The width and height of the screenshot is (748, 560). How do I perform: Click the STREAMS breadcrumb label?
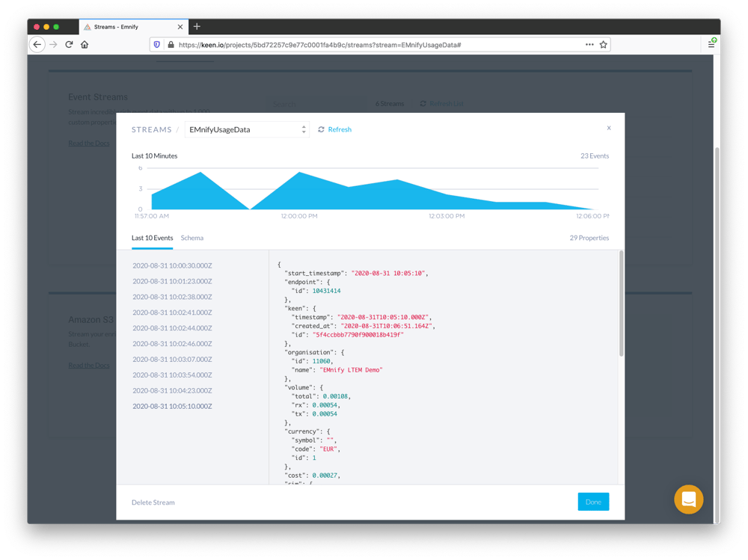pos(151,130)
